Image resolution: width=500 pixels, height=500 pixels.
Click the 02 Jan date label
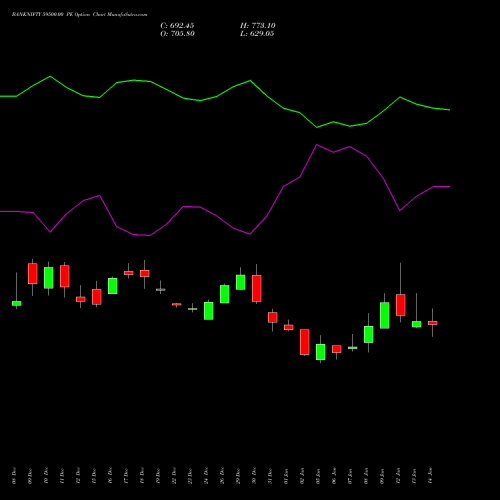tap(302, 476)
